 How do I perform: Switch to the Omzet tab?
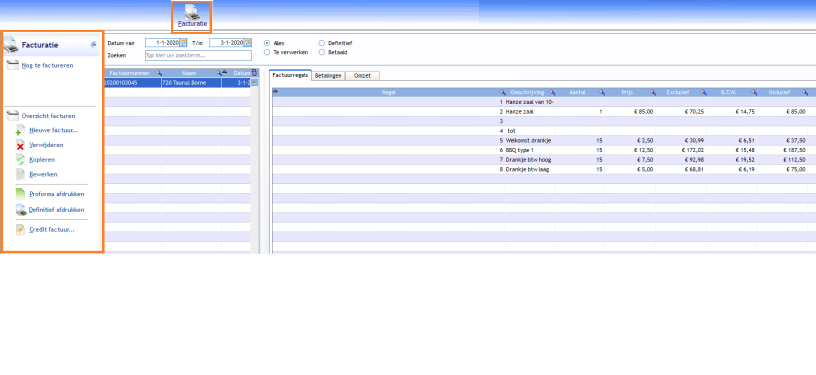(362, 75)
